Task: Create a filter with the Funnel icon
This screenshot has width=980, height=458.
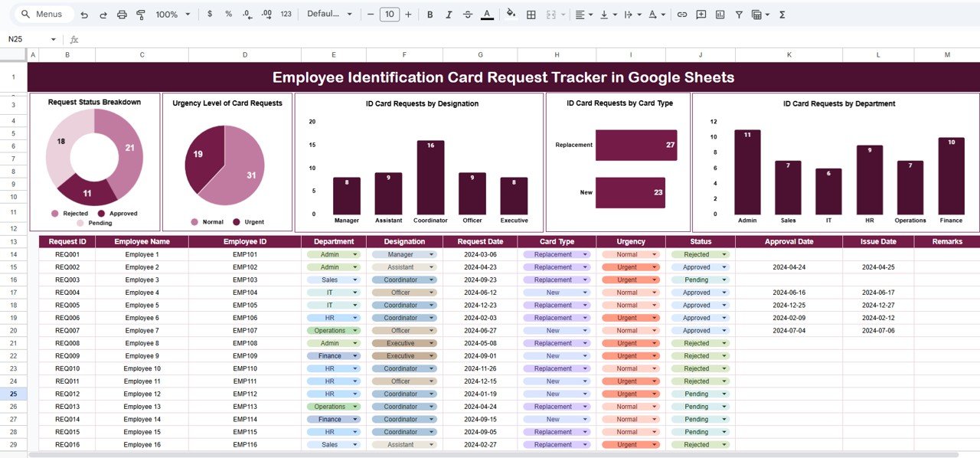Action: pyautogui.click(x=738, y=14)
